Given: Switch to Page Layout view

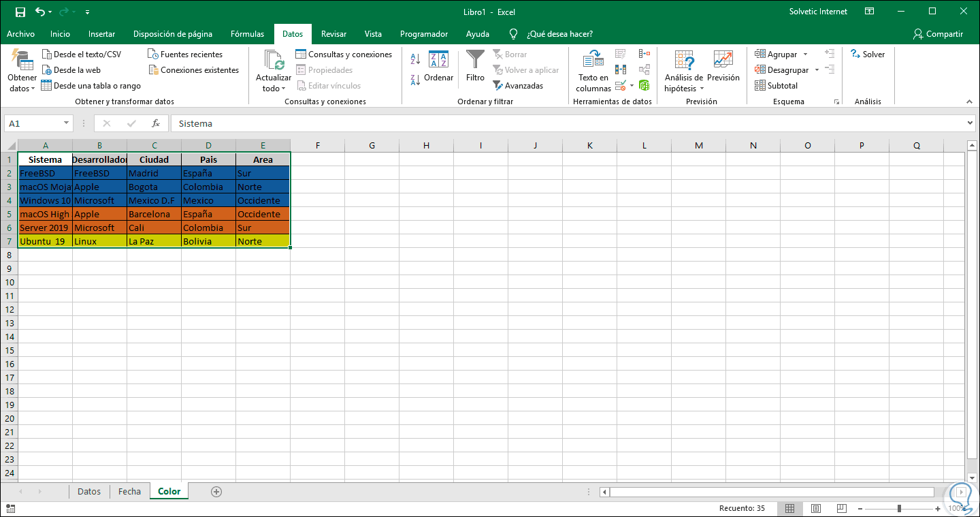Looking at the screenshot, I should pos(815,509).
